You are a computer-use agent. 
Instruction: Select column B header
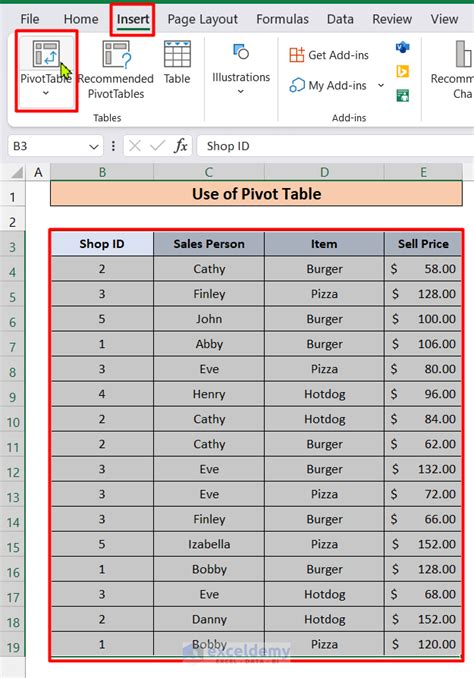102,173
